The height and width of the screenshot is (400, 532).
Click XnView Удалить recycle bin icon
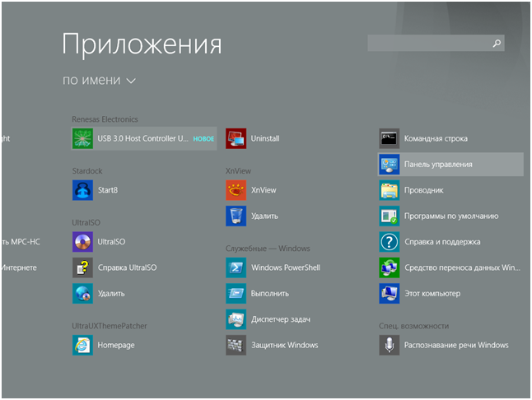tap(236, 216)
